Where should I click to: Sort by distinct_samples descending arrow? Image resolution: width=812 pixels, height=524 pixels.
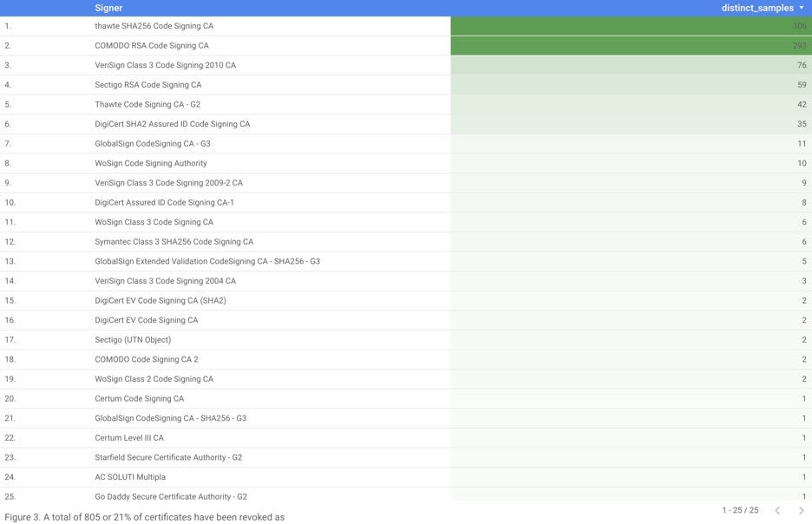(x=801, y=8)
